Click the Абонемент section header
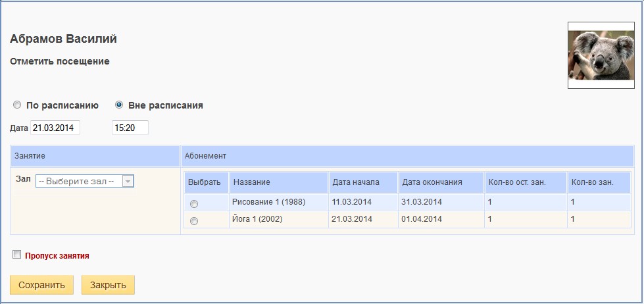644x304 pixels. coord(407,156)
